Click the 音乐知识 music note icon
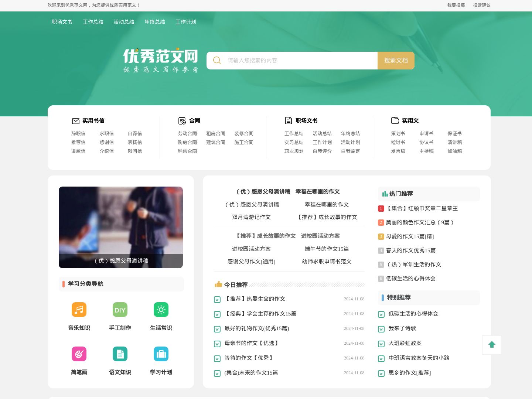Viewport: 532px width, 399px height. 79,310
